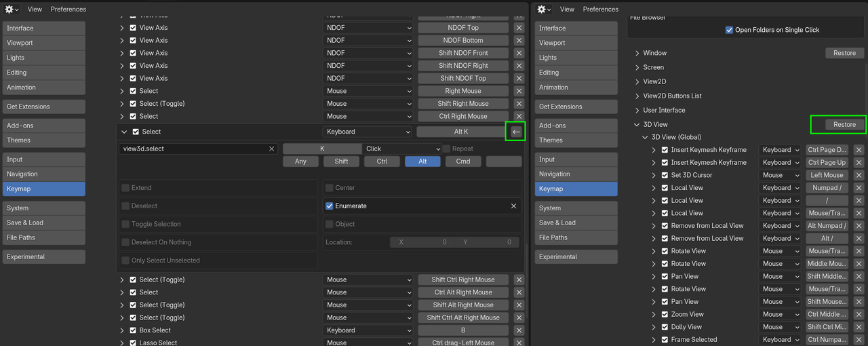Open map type dropdown for Set 3D Cursor
Viewport: 868px width, 346px height.
(780, 175)
